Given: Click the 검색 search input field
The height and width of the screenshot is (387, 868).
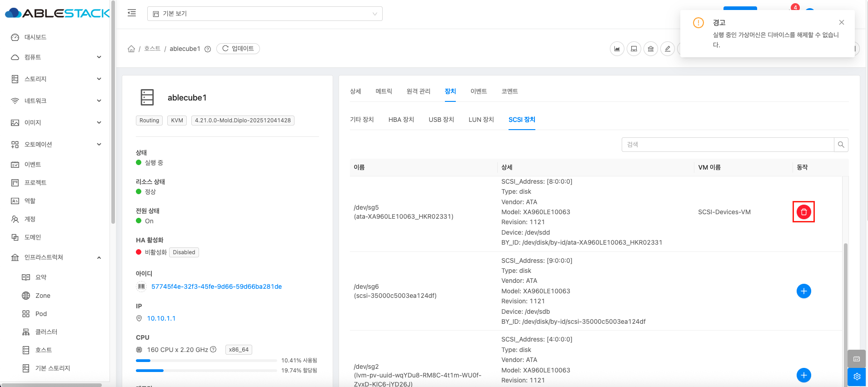Looking at the screenshot, I should pos(727,145).
